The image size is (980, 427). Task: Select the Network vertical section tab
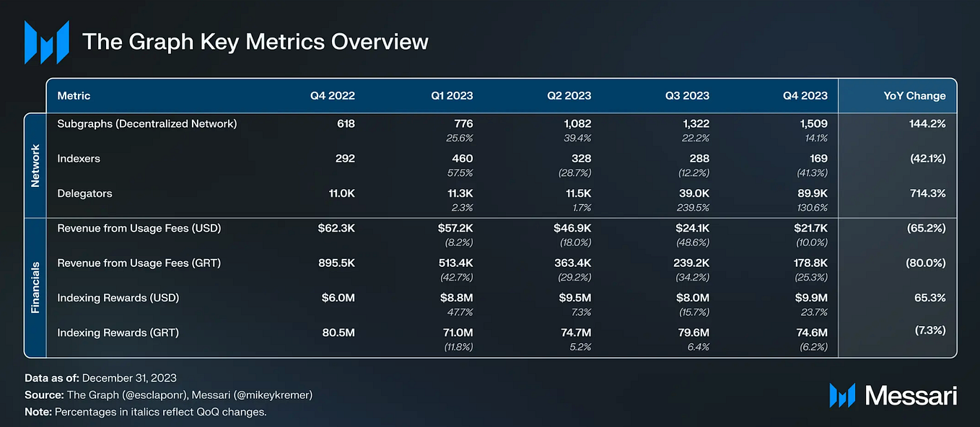coord(35,165)
